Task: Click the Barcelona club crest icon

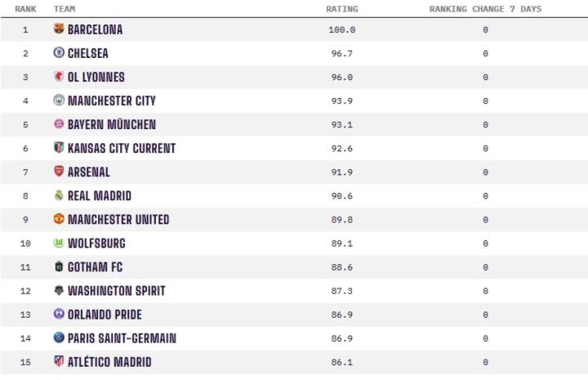Action: pos(59,29)
